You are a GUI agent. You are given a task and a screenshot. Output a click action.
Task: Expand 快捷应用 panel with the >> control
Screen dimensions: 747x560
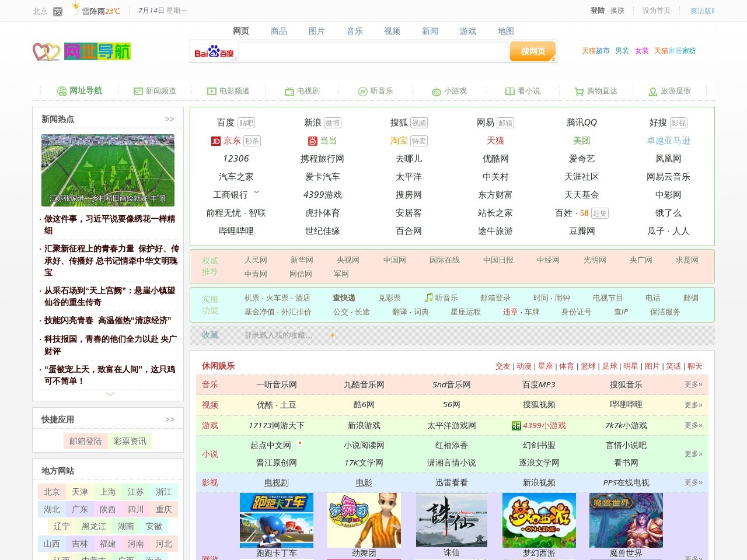point(170,419)
